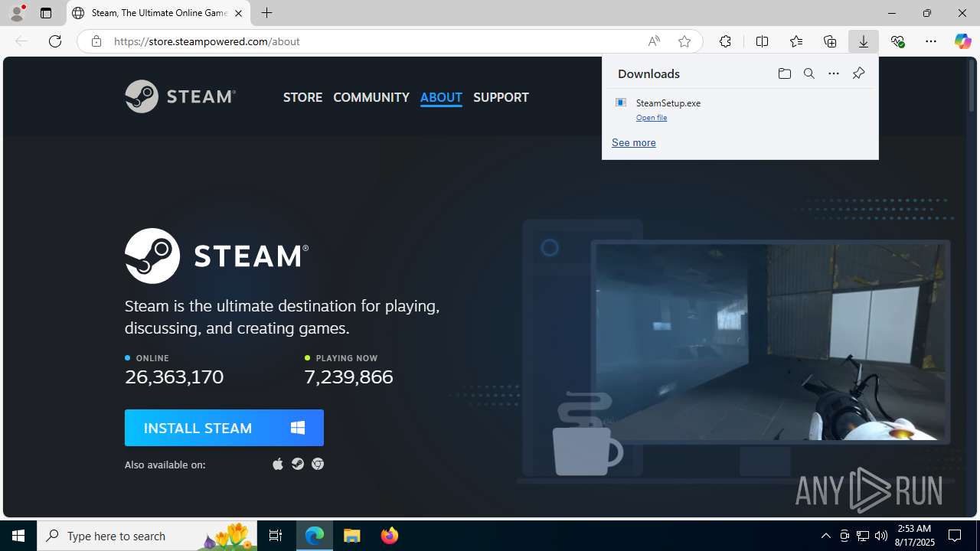Open Edge Settings and more menu

pyautogui.click(x=931, y=41)
